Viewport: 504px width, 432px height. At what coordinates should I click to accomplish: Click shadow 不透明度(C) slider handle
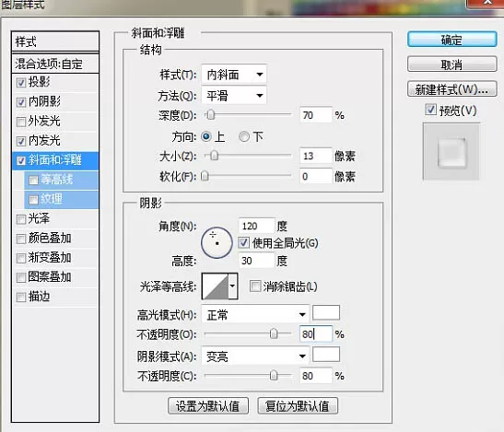274,375
